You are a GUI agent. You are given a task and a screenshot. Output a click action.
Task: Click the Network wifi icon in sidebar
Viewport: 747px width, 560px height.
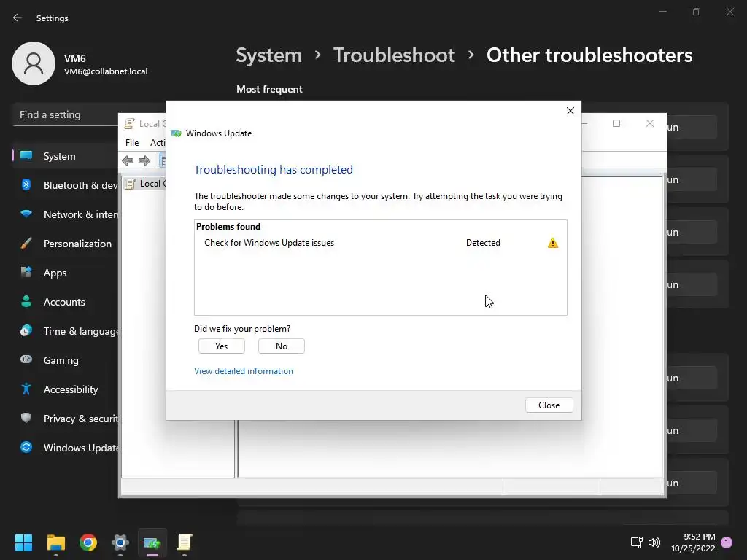pyautogui.click(x=26, y=214)
